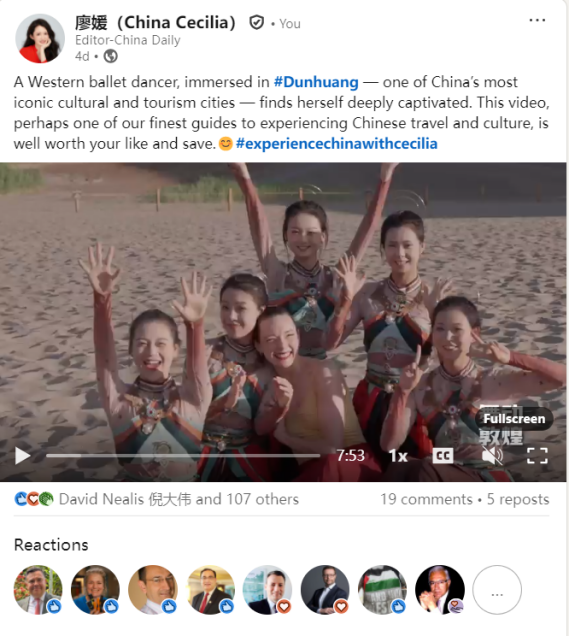Click the verified shield badge
569x636 pixels.
pos(256,23)
